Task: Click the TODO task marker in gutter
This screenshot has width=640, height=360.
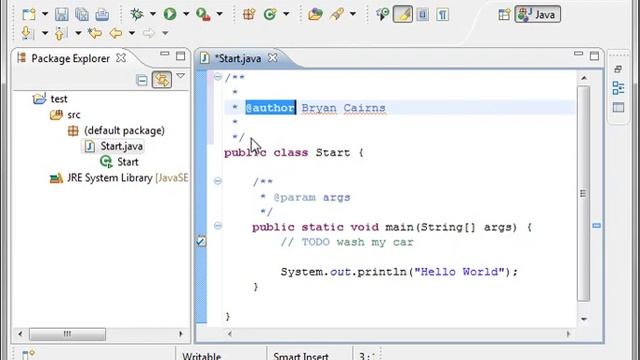Action: tap(201, 242)
